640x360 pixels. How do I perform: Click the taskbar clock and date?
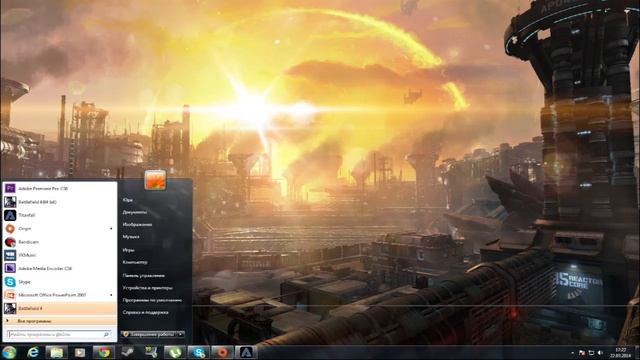pos(620,353)
